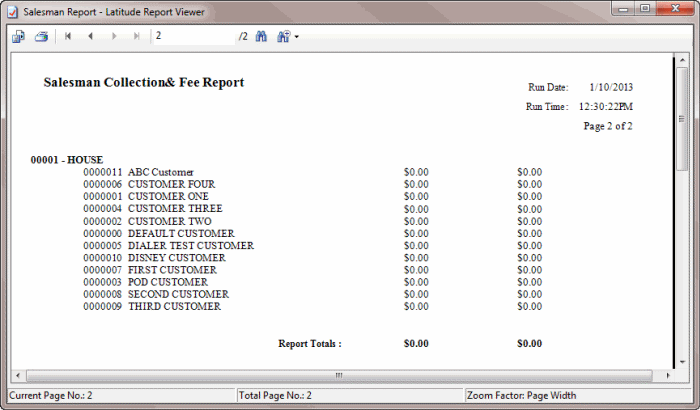The width and height of the screenshot is (700, 410).
Task: Click the vertical scrollbar down arrow
Action: [682, 360]
